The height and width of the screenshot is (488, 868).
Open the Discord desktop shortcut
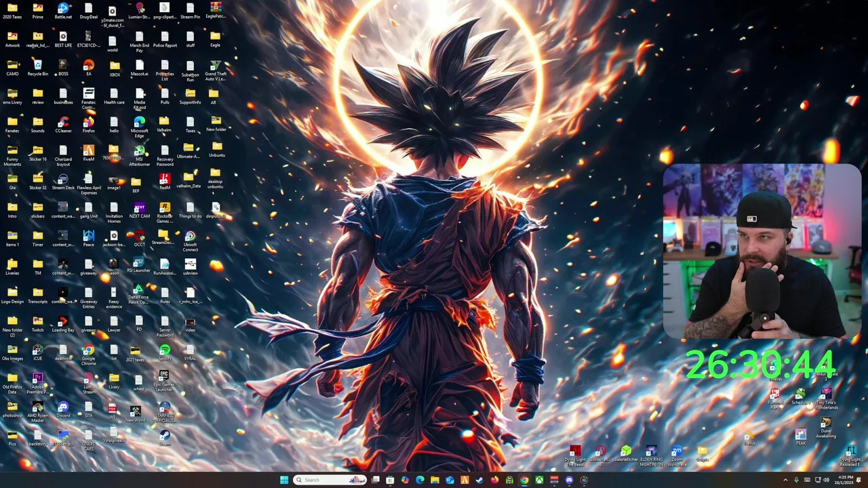(63, 409)
